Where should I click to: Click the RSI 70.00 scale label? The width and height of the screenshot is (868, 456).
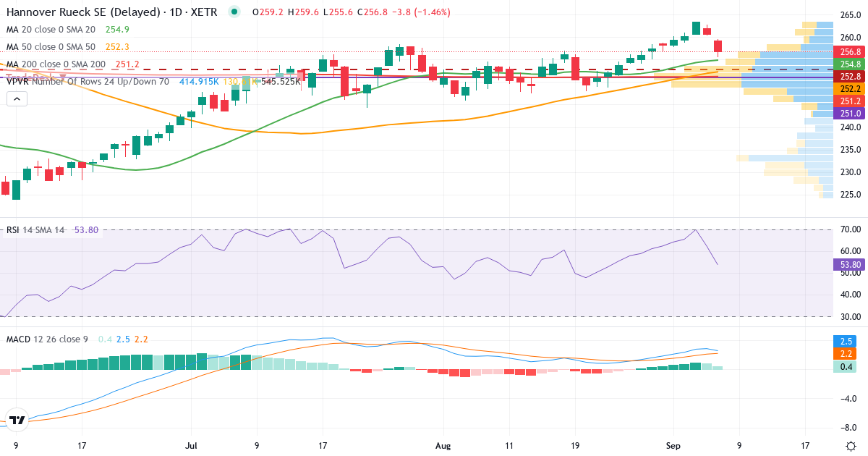[850, 229]
